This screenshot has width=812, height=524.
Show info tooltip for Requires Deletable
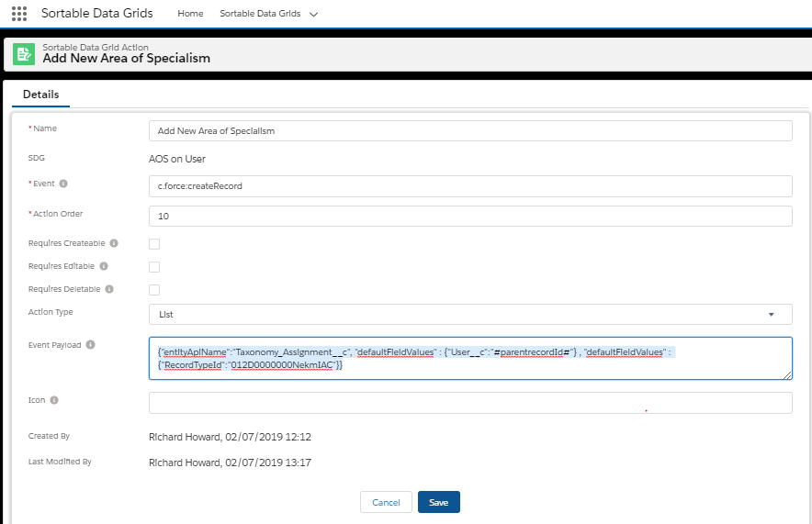click(109, 289)
